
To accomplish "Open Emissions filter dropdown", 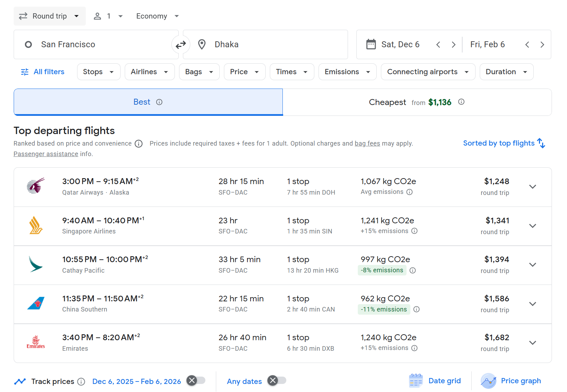I will [x=348, y=72].
